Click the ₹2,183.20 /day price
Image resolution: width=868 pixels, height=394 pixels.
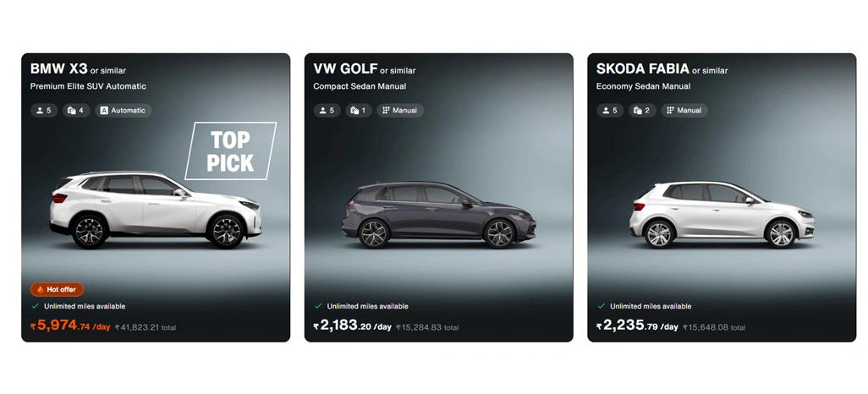coord(353,326)
